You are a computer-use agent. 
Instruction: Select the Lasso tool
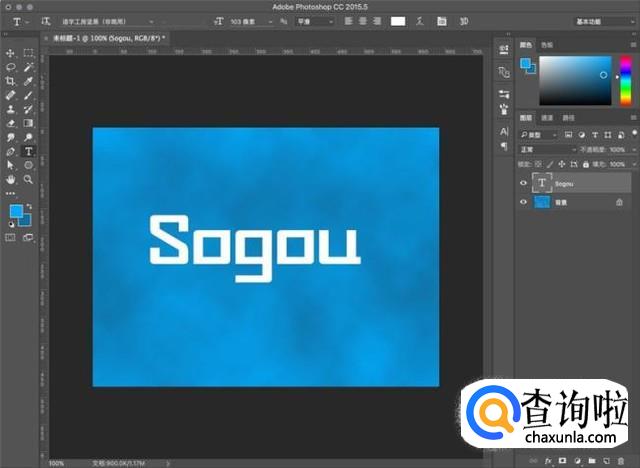click(x=11, y=67)
